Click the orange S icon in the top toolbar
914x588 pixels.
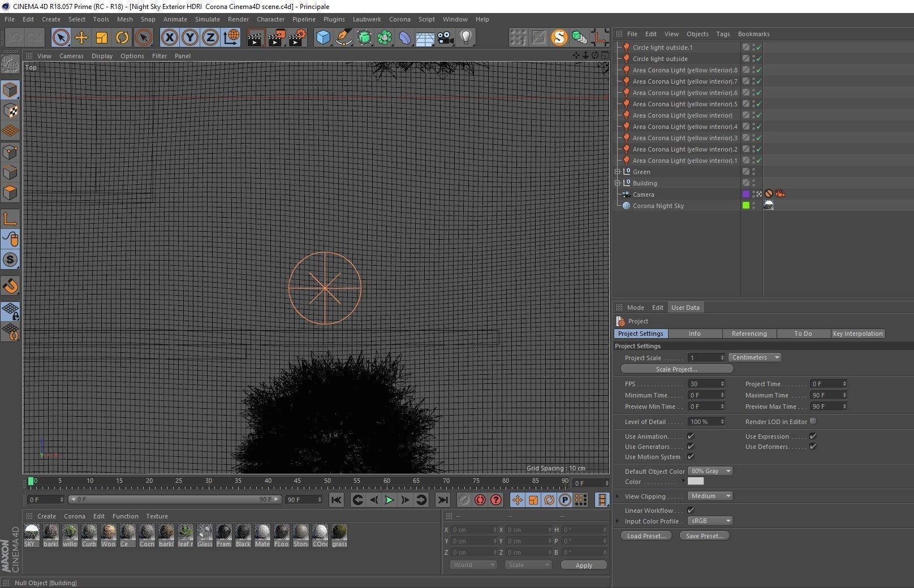tap(559, 38)
